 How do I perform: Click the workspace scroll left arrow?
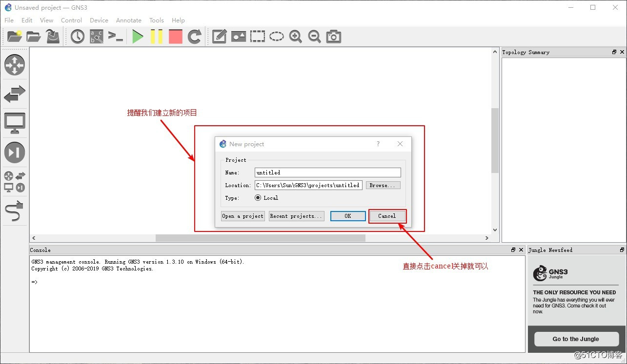(34, 238)
